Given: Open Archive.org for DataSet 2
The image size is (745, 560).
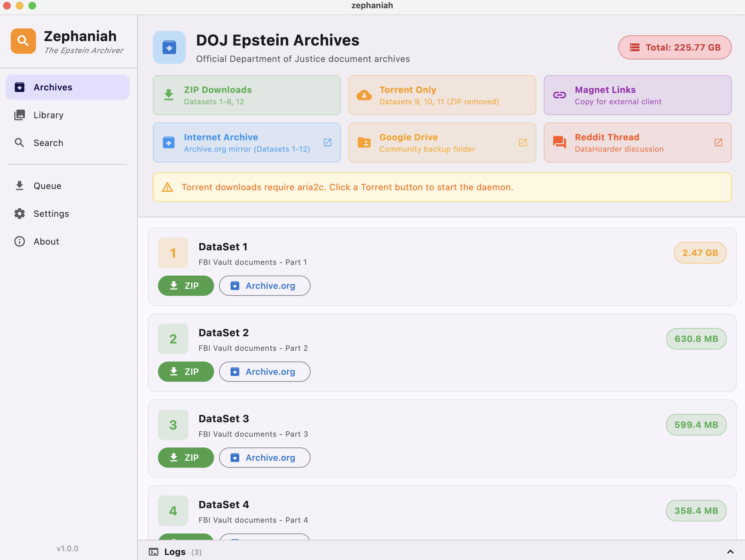Looking at the screenshot, I should coord(264,372).
